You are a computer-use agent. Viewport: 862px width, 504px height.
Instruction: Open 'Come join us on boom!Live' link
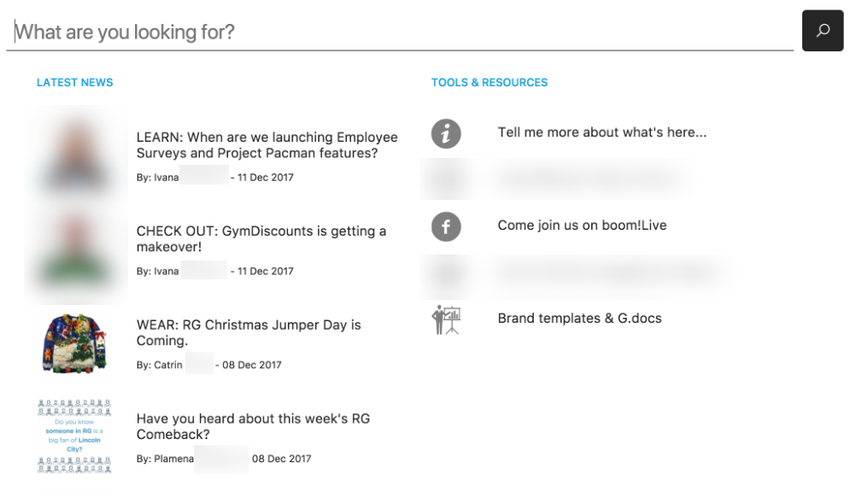point(582,226)
